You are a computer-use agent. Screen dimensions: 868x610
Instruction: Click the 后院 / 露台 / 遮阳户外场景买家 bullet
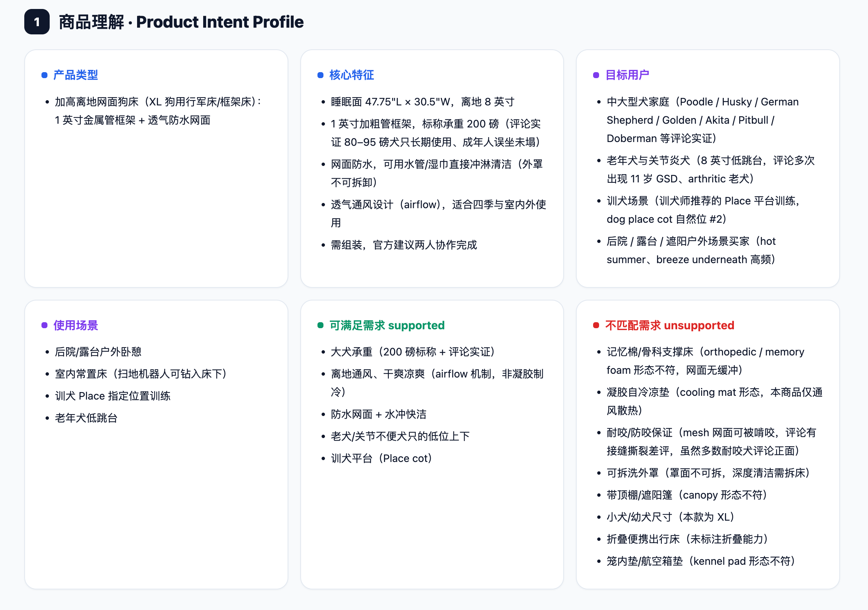click(x=691, y=250)
